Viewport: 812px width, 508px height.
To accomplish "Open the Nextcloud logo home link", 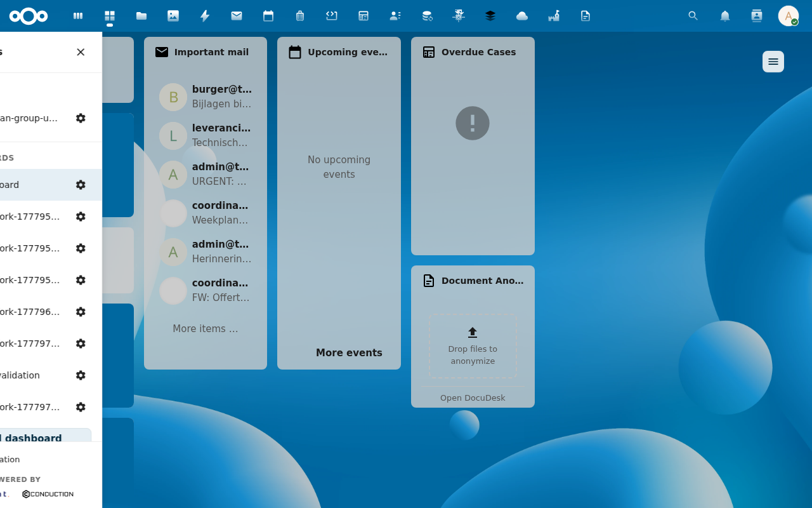I will click(29, 16).
